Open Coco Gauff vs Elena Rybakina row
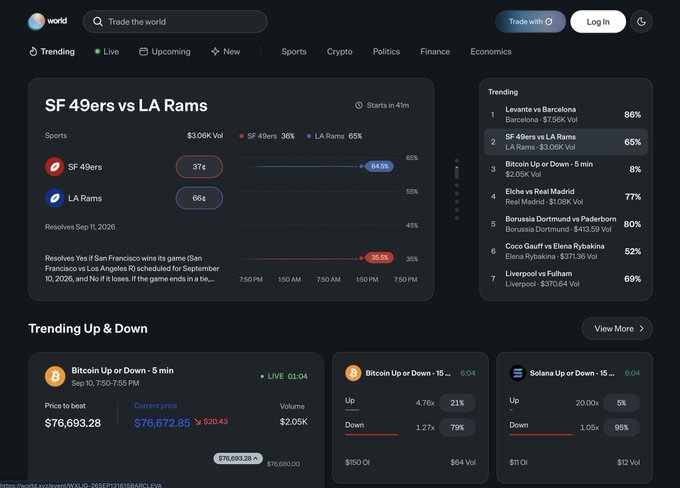680x488 pixels. click(566, 251)
